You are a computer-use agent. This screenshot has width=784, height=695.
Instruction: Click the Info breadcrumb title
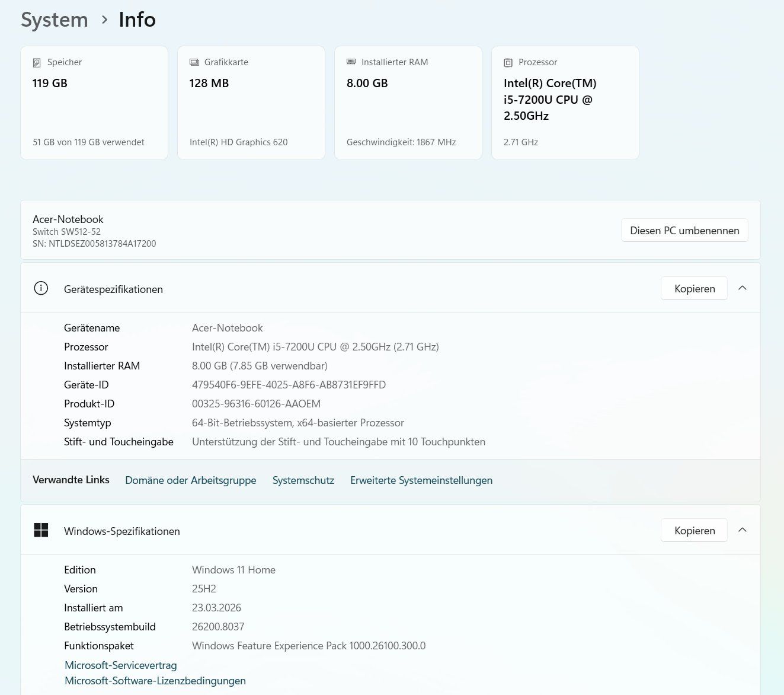[137, 20]
